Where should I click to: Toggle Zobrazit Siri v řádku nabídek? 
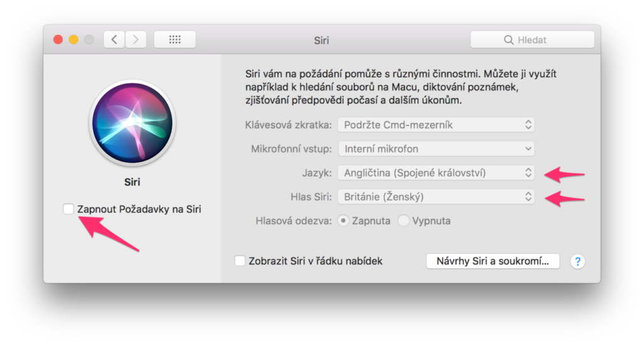[x=240, y=261]
